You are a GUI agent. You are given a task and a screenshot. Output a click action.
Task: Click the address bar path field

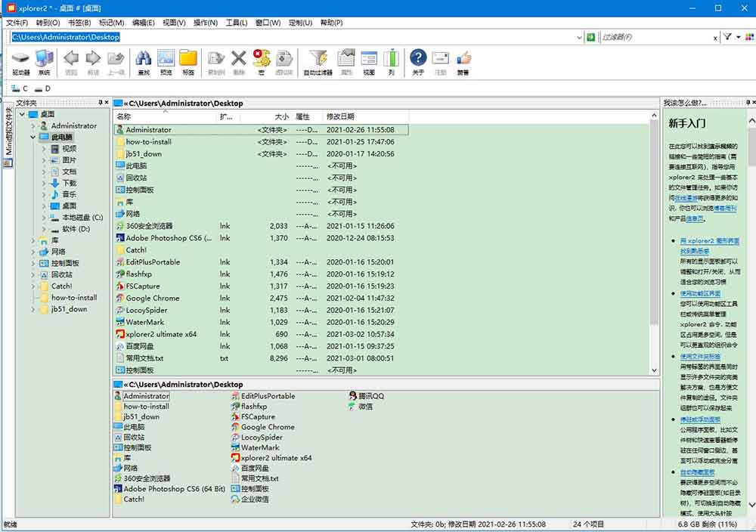(x=293, y=37)
